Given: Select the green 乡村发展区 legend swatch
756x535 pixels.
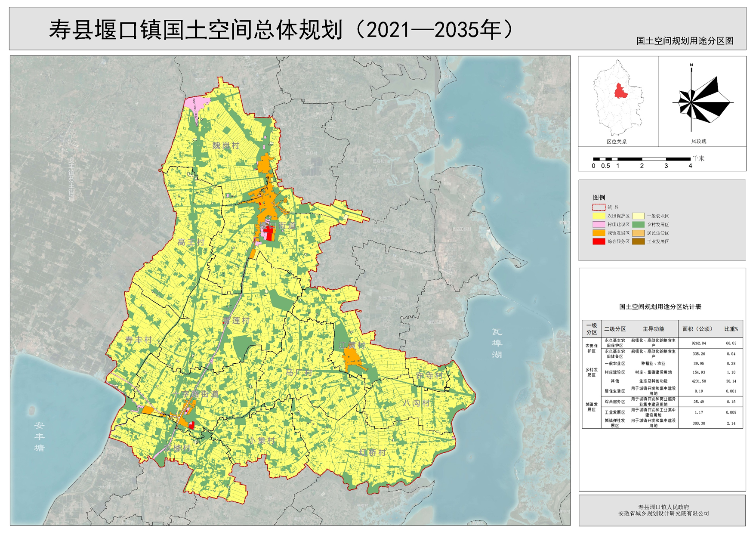Looking at the screenshot, I should pyautogui.click(x=638, y=225).
